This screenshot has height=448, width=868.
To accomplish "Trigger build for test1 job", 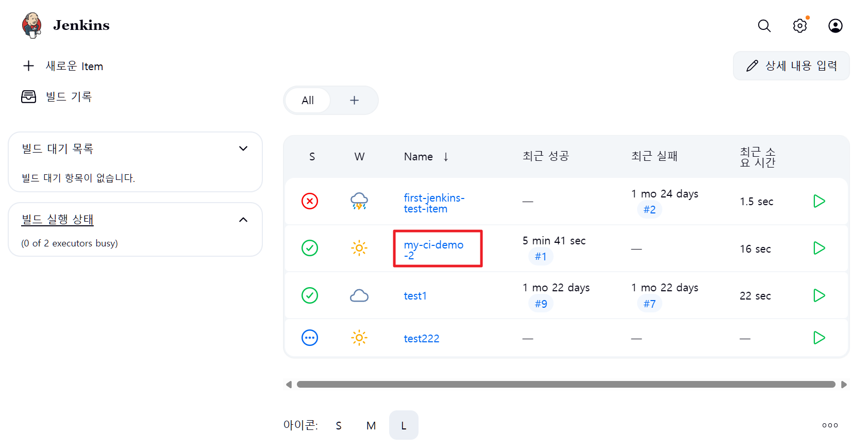I will [x=819, y=295].
